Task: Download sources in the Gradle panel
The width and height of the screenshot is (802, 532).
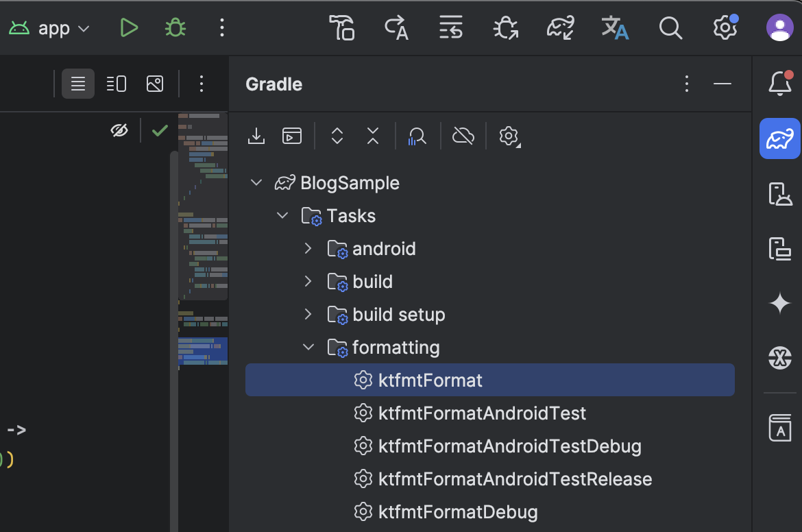Action: pyautogui.click(x=256, y=136)
